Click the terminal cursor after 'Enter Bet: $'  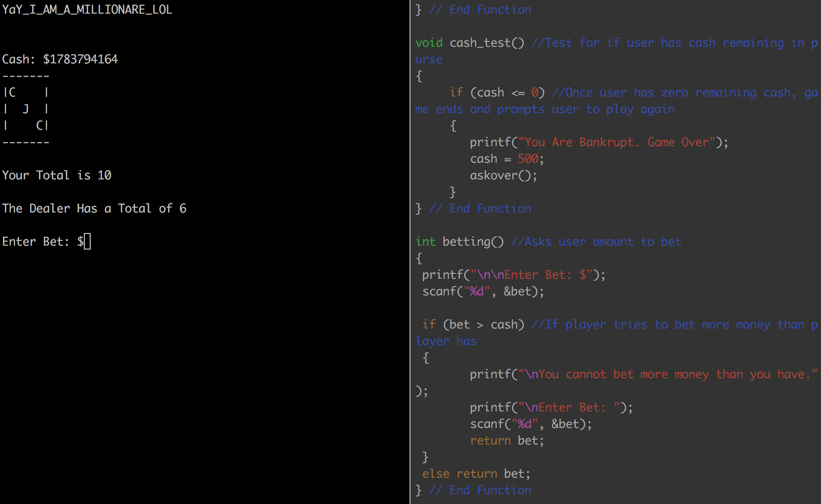[x=87, y=241]
